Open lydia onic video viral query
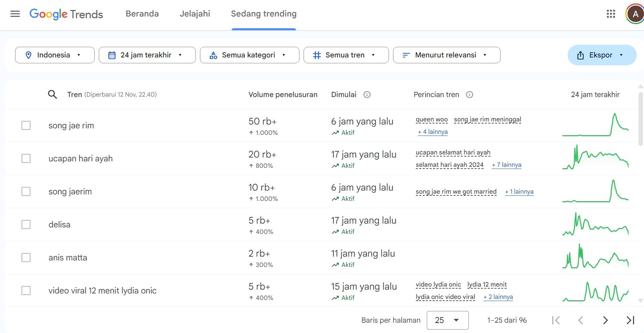 [x=445, y=297]
